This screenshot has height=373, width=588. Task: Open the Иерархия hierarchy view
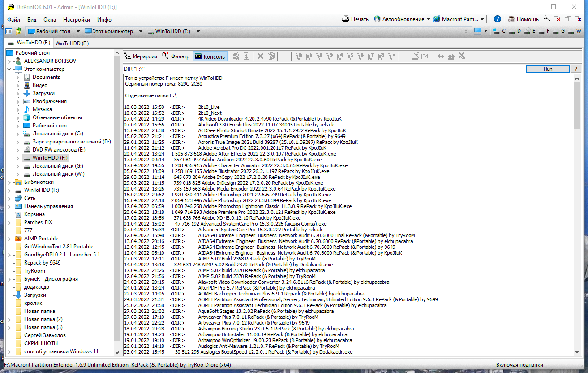141,56
